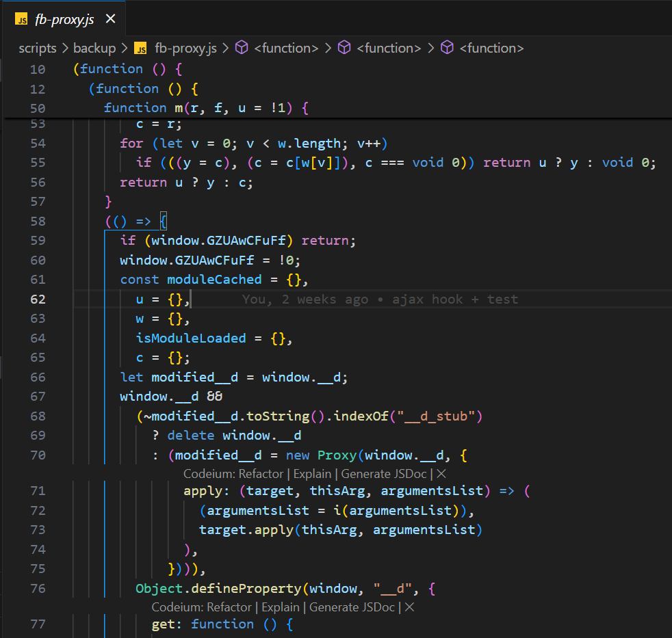Viewport: 672px width, 638px height.
Task: Open the first <function> breadcrumb
Action: (x=286, y=48)
